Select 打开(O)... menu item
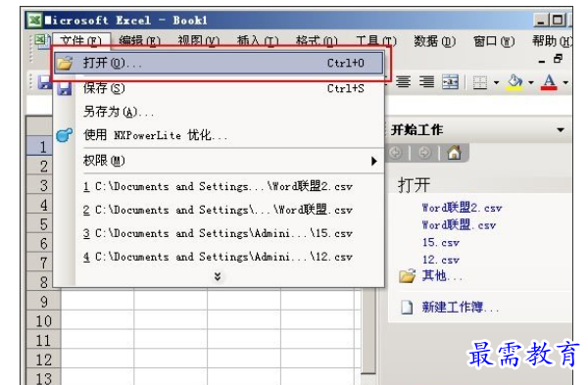The height and width of the screenshot is (385, 588). pos(219,63)
